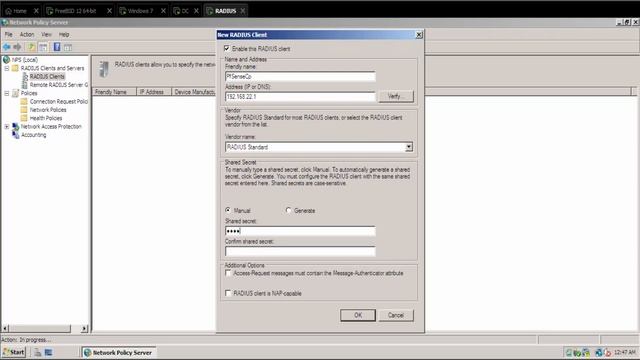Go forward with the toolbar forward arrow
The width and height of the screenshot is (640, 360).
(17, 47)
